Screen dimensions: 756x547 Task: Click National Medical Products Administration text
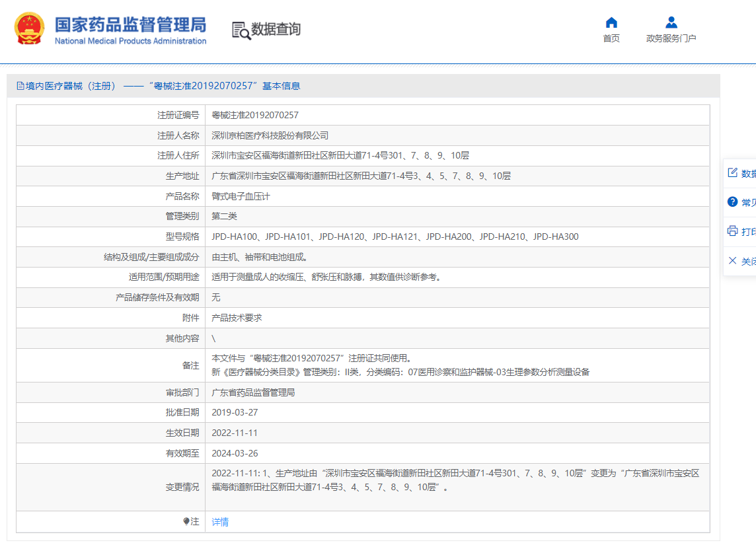pos(130,41)
